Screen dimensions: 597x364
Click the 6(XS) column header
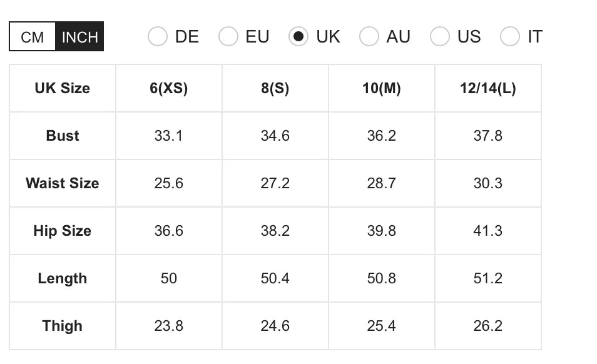(x=169, y=88)
